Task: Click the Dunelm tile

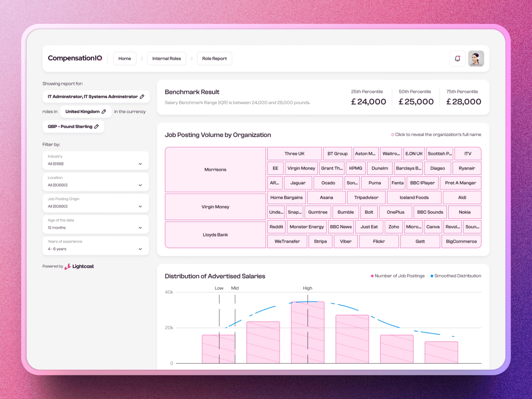Action: [x=380, y=168]
